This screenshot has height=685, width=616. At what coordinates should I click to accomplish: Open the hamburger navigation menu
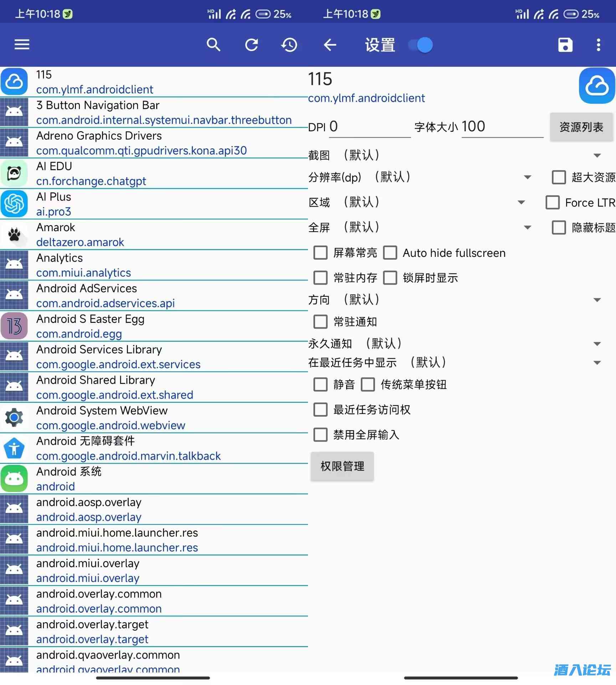pos(22,45)
